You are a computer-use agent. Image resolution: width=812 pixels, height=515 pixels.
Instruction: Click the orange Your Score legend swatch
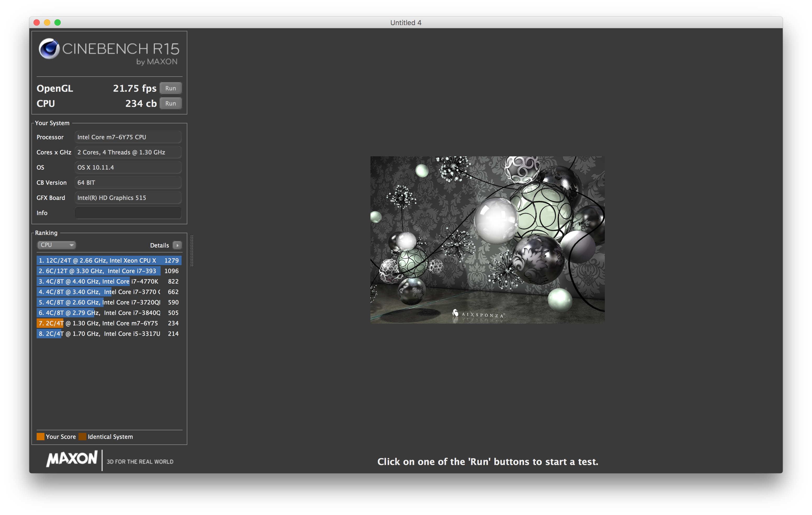pos(41,437)
